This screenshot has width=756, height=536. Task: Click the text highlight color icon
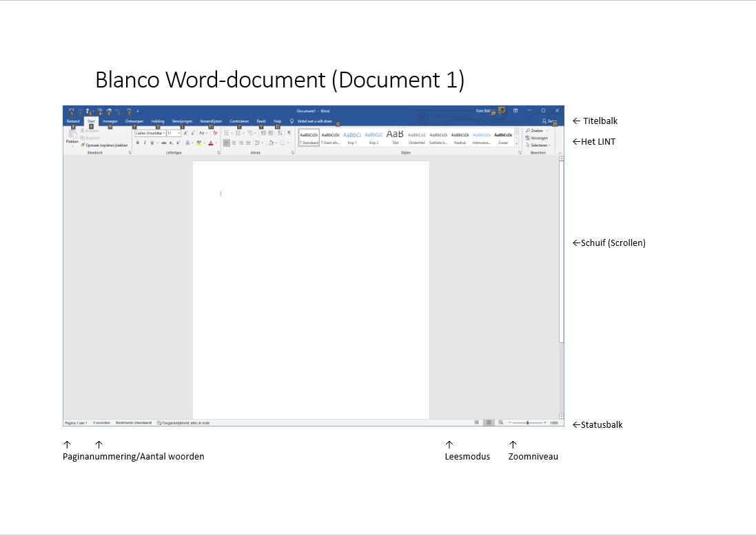click(x=198, y=143)
